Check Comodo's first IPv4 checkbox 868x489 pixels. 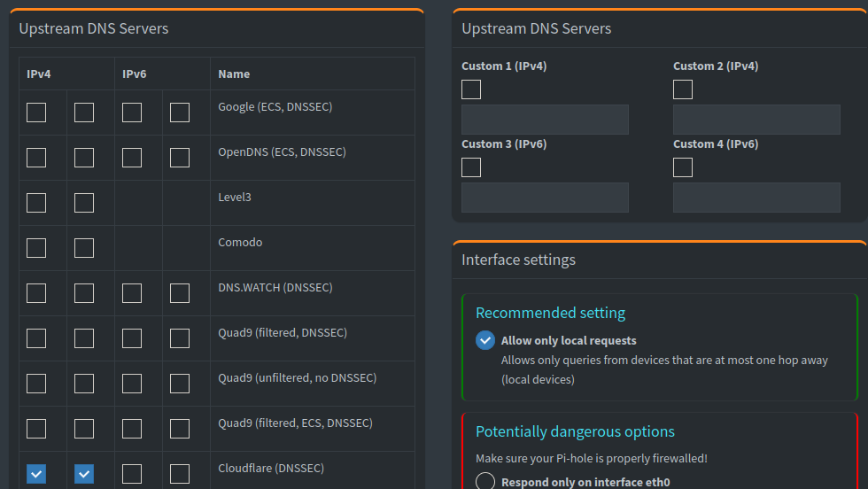pos(36,248)
